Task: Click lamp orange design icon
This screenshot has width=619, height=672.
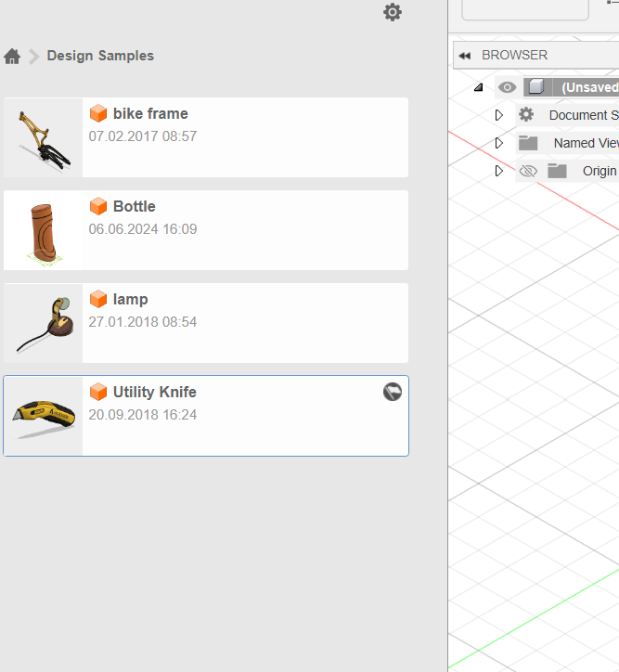Action: point(98,299)
